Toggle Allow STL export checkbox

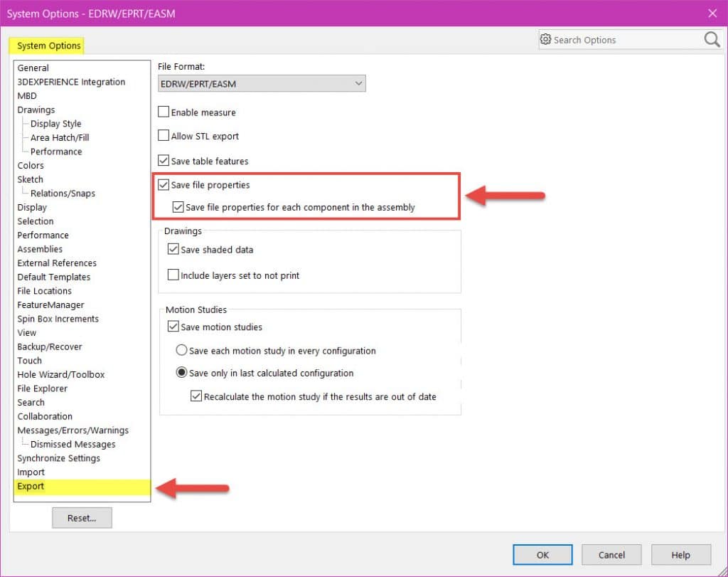(x=164, y=136)
